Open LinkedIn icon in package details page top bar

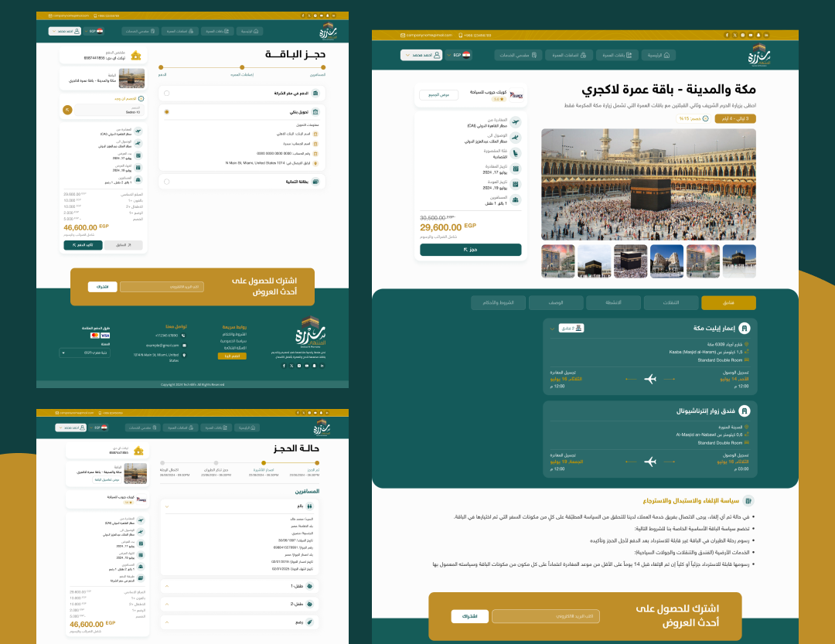pyautogui.click(x=766, y=35)
